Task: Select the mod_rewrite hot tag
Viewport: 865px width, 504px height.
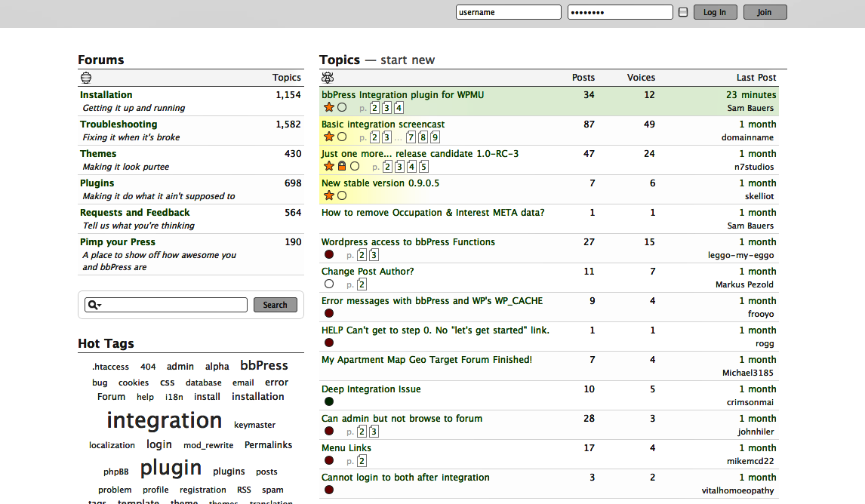Action: tap(208, 445)
